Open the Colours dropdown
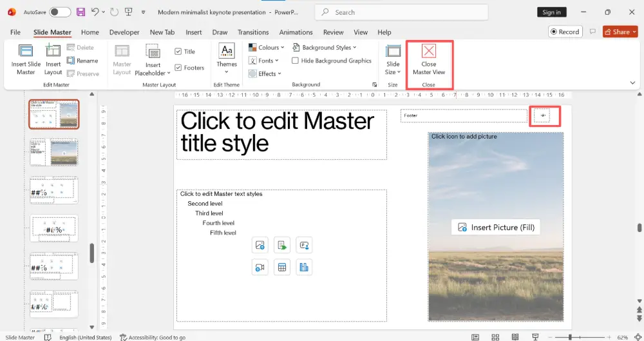Screen dimensions: 644x341 (x=266, y=47)
